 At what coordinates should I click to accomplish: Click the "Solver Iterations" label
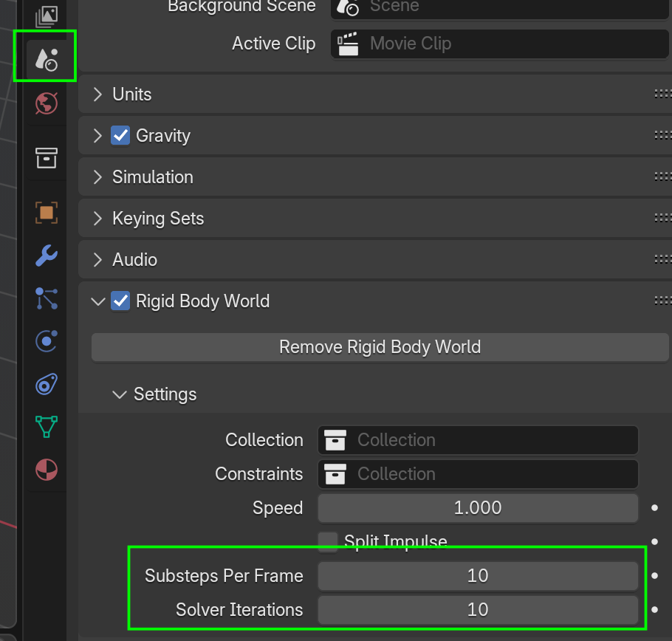pyautogui.click(x=239, y=609)
